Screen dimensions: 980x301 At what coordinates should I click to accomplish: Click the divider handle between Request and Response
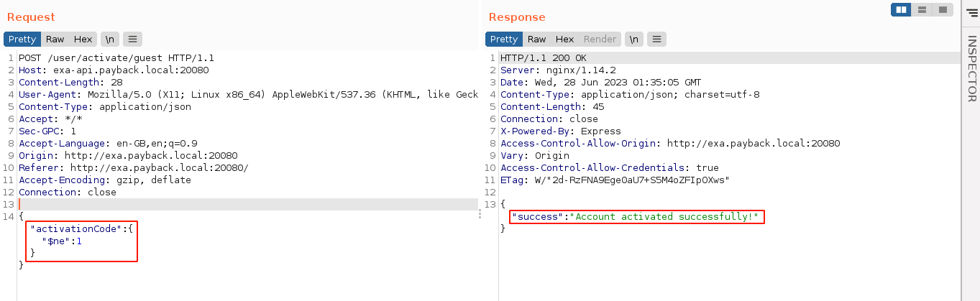point(480,215)
